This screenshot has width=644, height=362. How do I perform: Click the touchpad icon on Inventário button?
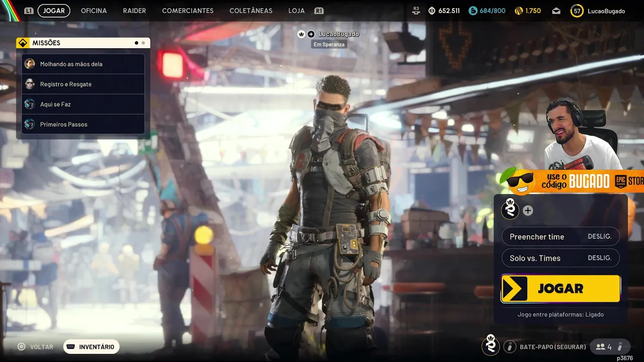71,346
